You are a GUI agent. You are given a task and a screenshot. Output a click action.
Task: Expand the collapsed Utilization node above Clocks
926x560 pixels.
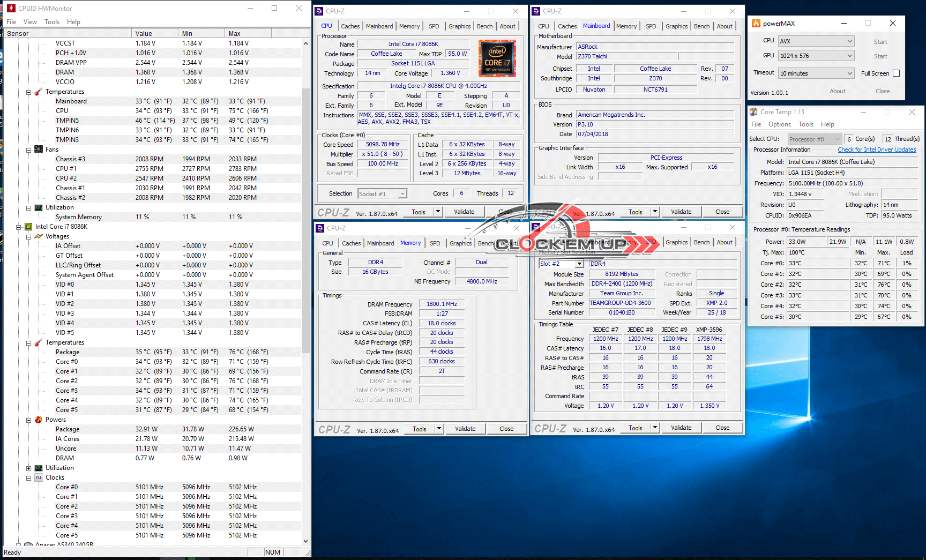pyautogui.click(x=29, y=468)
